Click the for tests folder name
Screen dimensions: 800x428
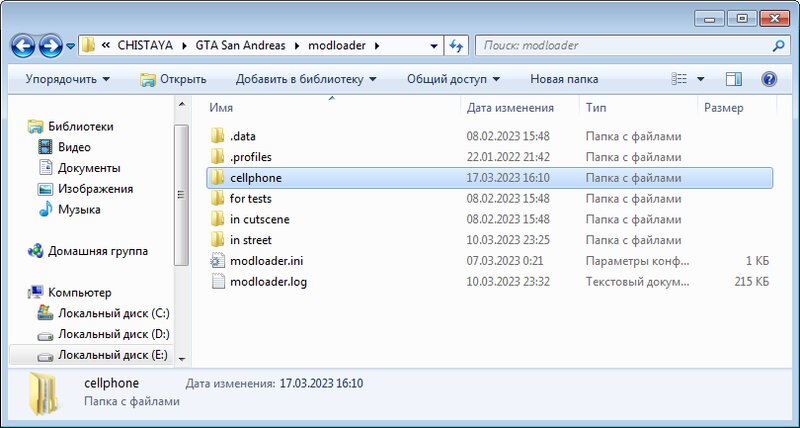tap(251, 198)
